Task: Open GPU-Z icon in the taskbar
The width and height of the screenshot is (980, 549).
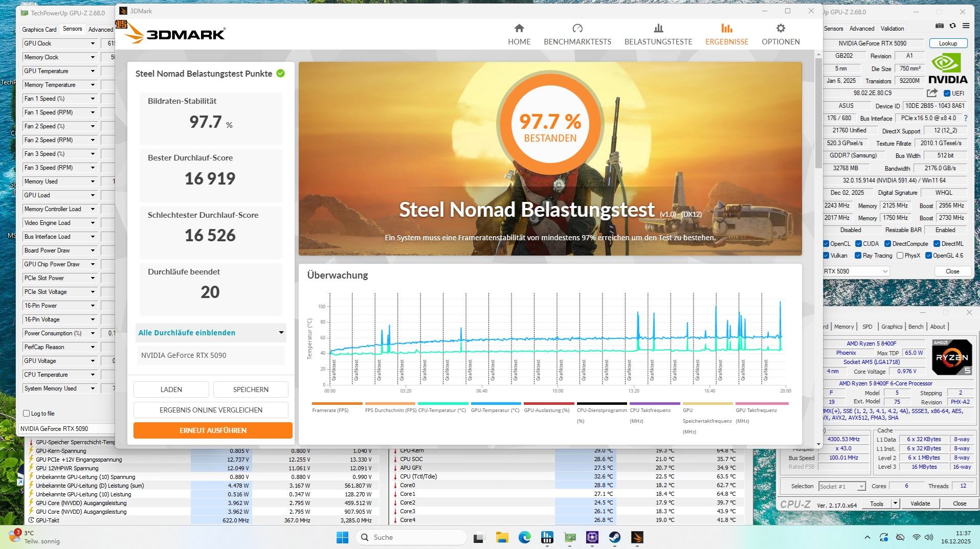Action: 570,537
